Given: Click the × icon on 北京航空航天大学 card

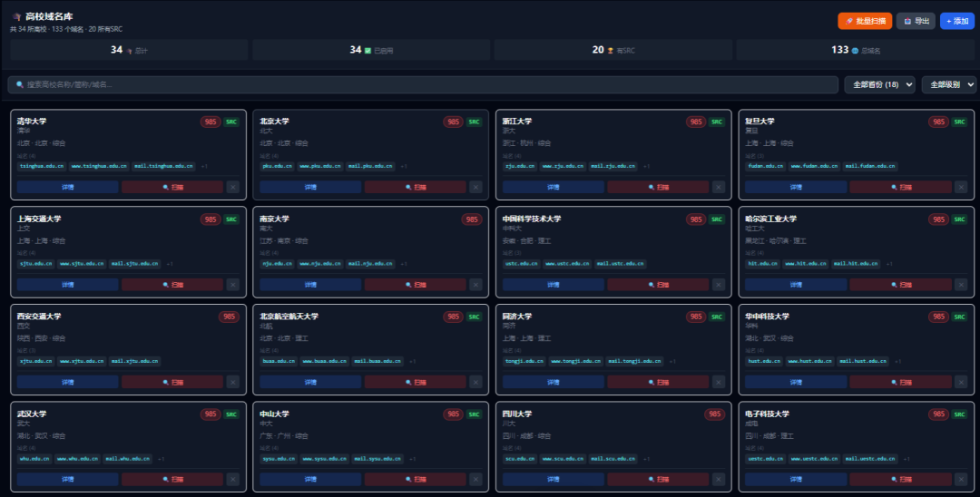Looking at the screenshot, I should 475,382.
